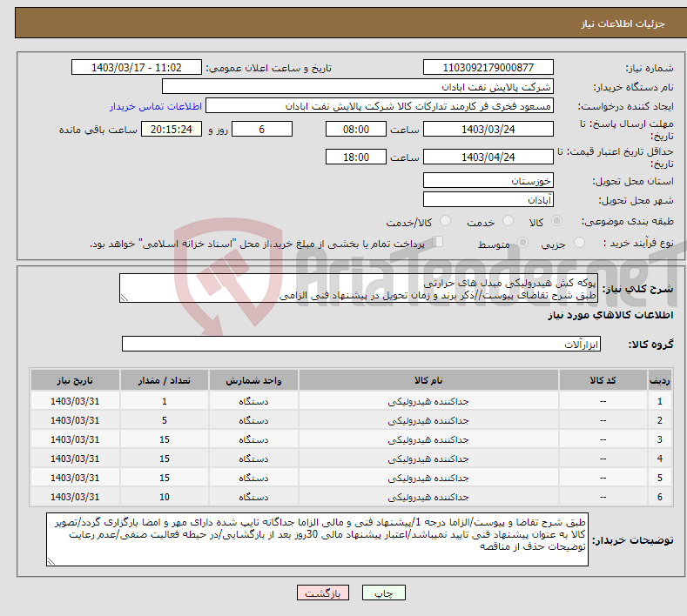
Task: Click the 08:00 deadline hour field
Action: 356,129
